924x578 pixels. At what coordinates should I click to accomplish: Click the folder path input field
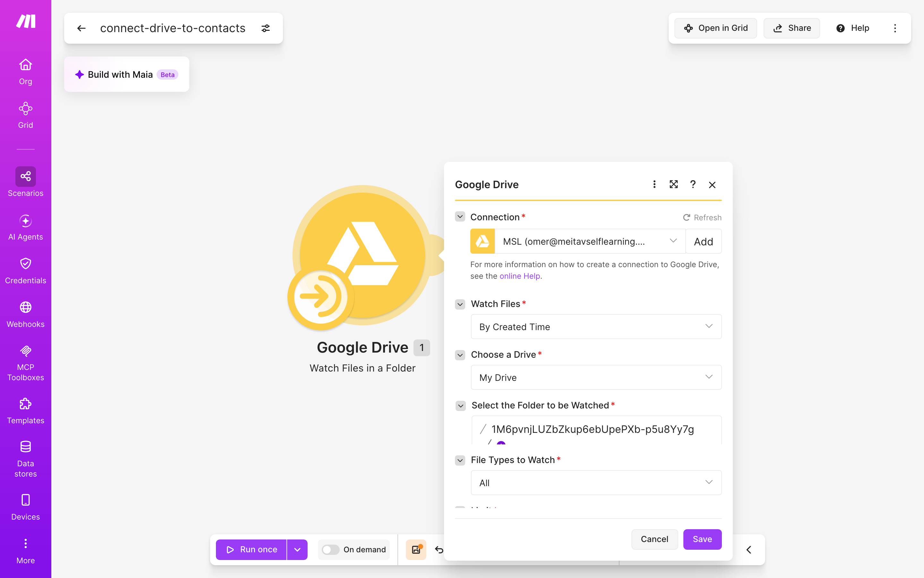coord(596,430)
